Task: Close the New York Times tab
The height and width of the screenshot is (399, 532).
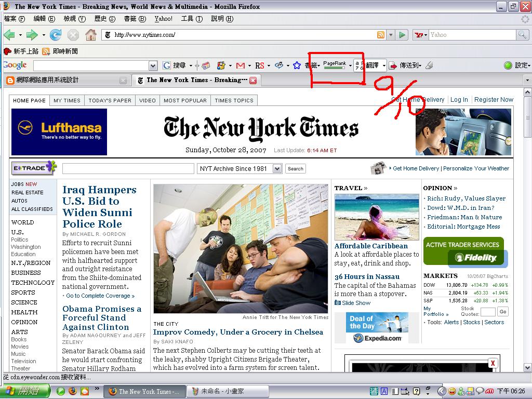Action: point(253,81)
